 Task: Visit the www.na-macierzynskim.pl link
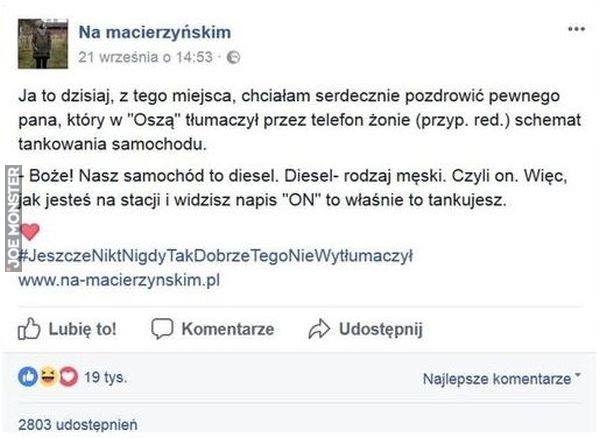119,280
